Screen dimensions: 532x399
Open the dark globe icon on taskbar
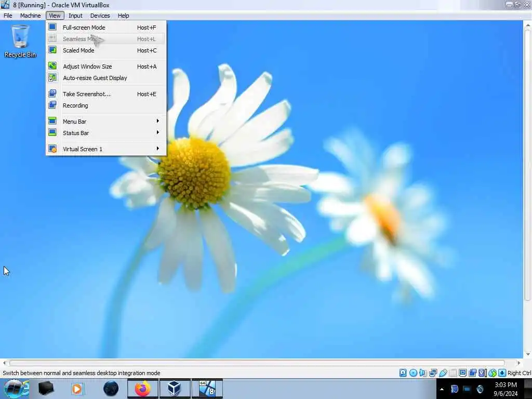coord(111,389)
